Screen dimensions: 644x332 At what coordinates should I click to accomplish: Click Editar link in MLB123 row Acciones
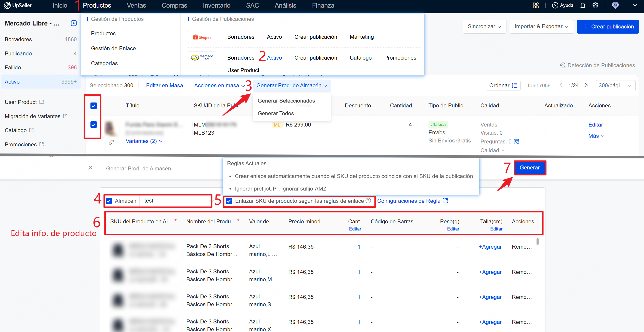595,125
